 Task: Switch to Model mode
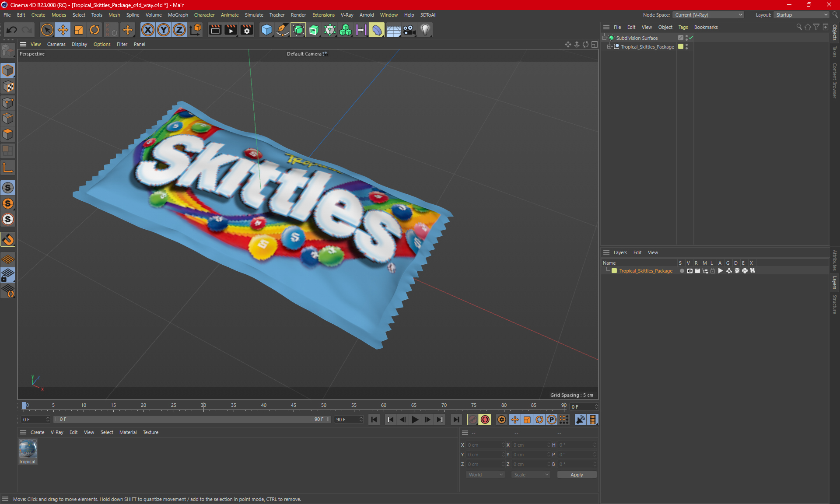(8, 70)
